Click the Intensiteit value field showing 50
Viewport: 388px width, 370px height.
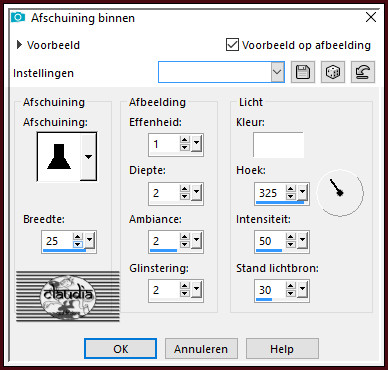[271, 241]
